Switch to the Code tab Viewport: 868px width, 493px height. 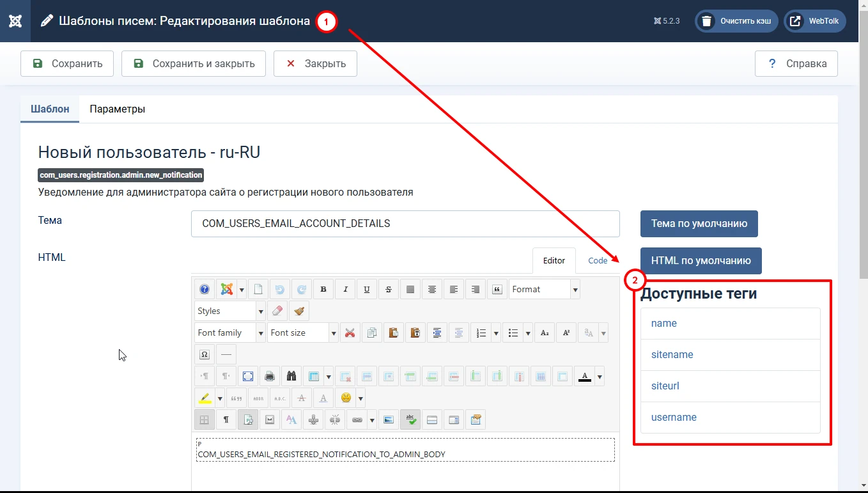[598, 260]
